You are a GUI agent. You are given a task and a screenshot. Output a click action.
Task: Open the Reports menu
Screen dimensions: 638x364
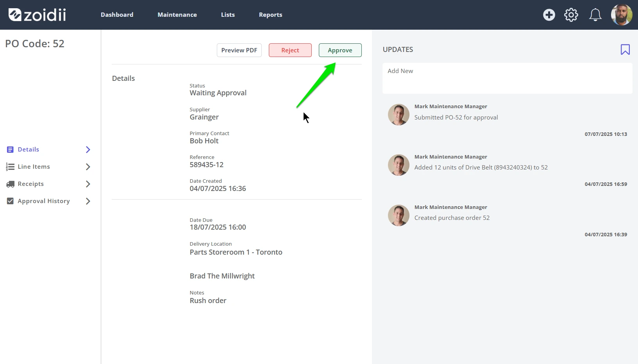pos(270,15)
